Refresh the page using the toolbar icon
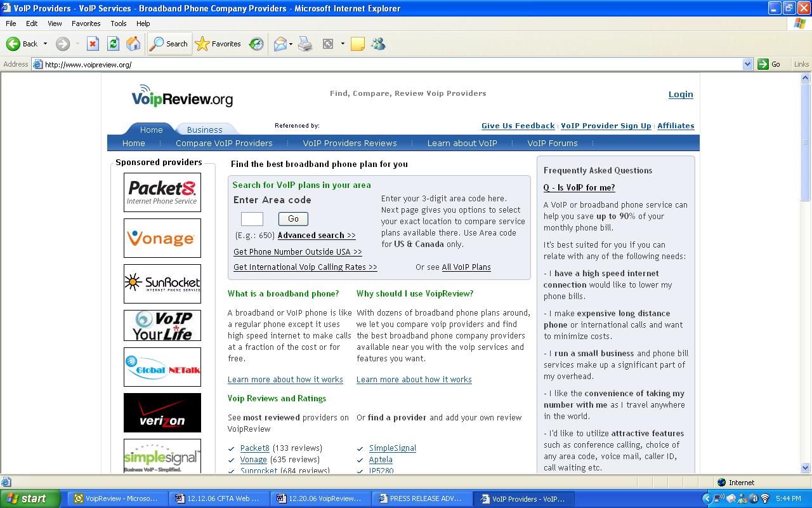812x508 pixels. point(113,44)
